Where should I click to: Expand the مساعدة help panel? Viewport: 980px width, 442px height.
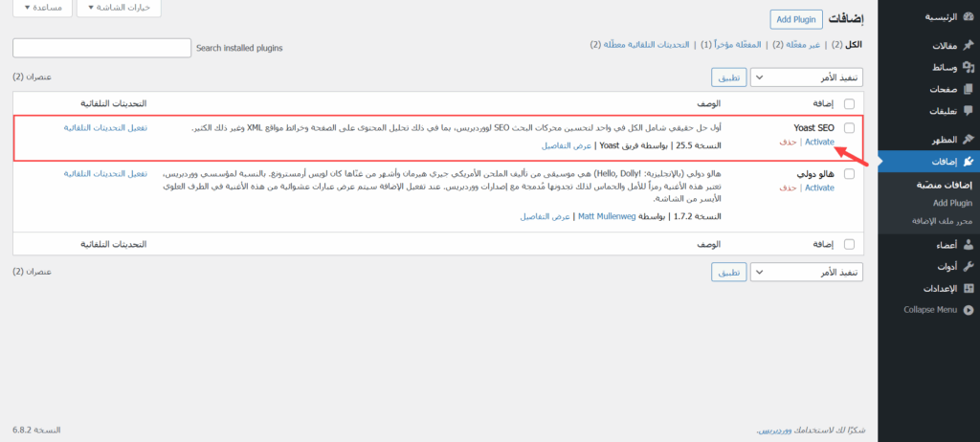42,8
